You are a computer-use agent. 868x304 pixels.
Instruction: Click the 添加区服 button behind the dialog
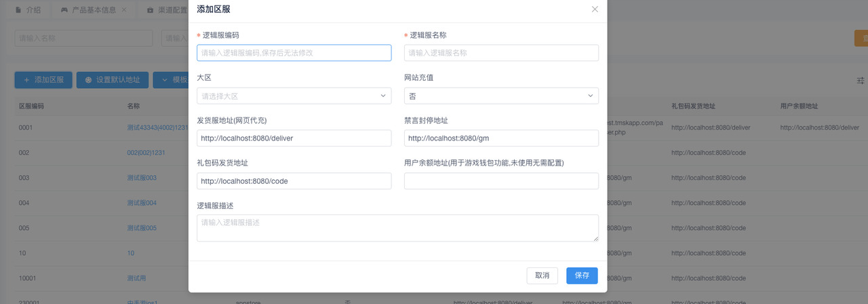[43, 80]
